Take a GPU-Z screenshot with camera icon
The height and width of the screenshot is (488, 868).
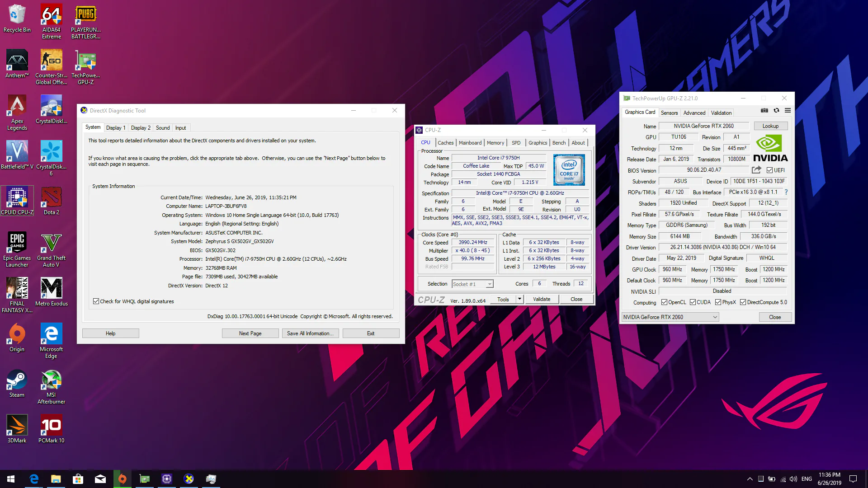coord(764,110)
